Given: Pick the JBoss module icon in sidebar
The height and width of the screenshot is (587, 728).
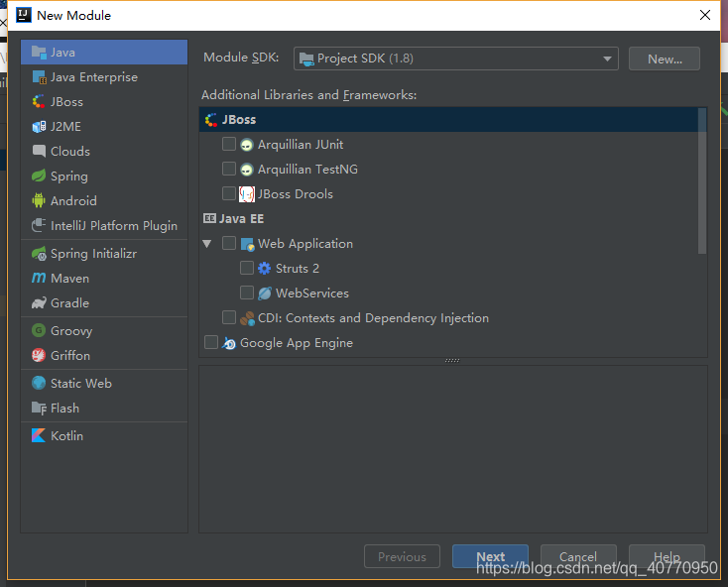Looking at the screenshot, I should (39, 101).
